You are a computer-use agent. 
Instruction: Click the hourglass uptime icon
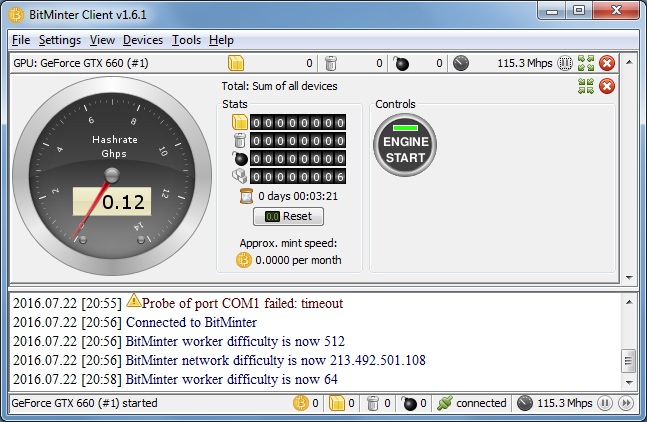point(246,196)
